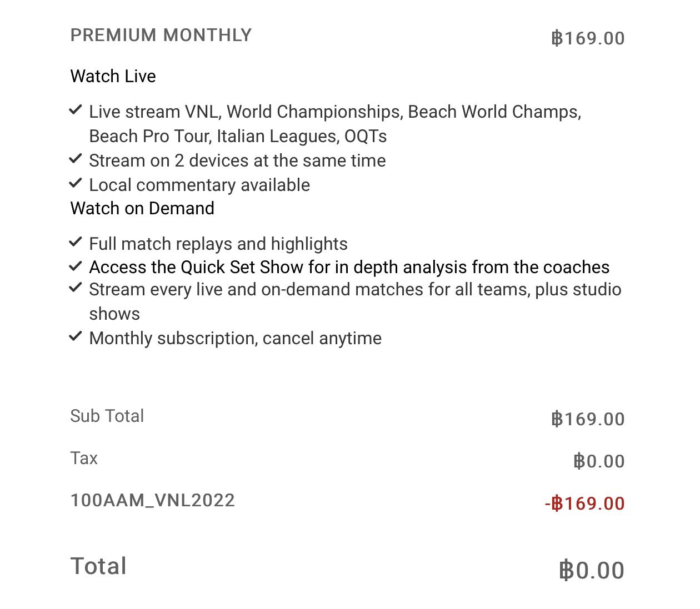Click the Total ฿0.00 amount
This screenshot has width=700, height=609.
coord(592,571)
